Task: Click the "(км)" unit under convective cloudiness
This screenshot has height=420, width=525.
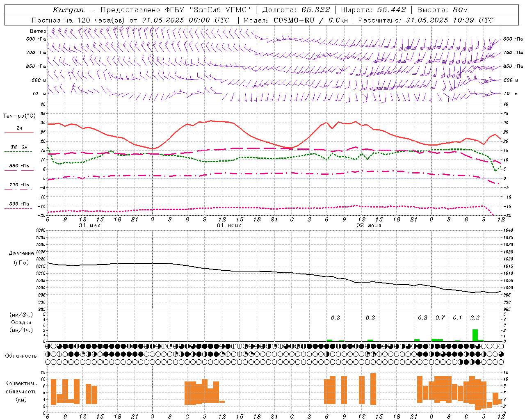Action: pyautogui.click(x=21, y=399)
